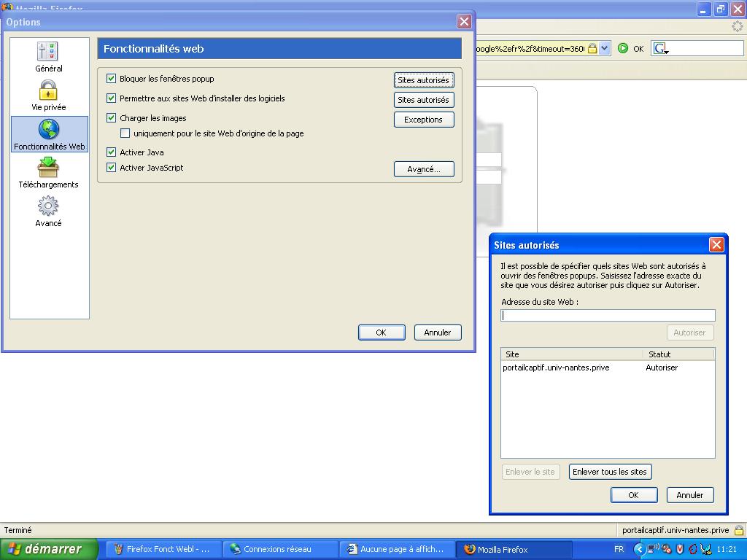Screen dimensions: 747x560
Task: Toggle the Activer JavaScript checkbox
Action: (112, 168)
